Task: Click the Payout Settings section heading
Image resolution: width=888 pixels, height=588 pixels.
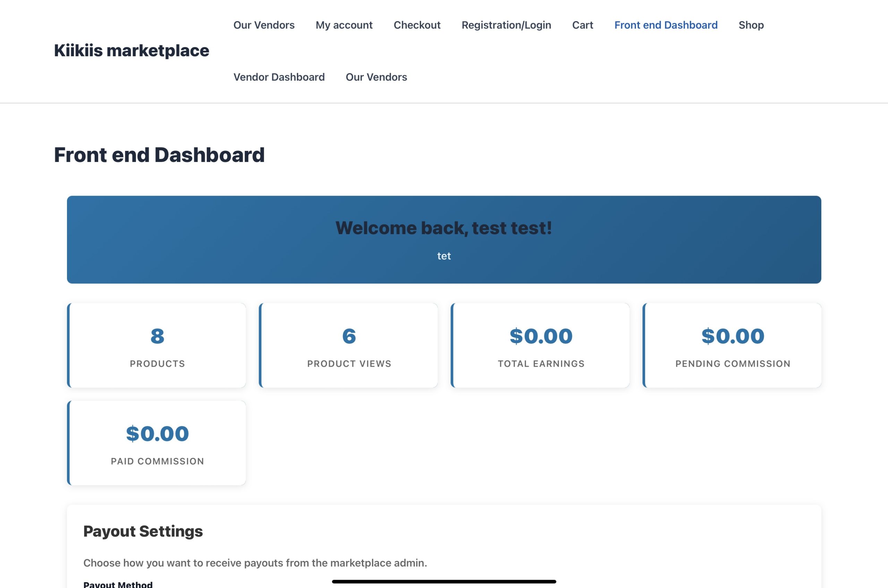Action: 143,531
